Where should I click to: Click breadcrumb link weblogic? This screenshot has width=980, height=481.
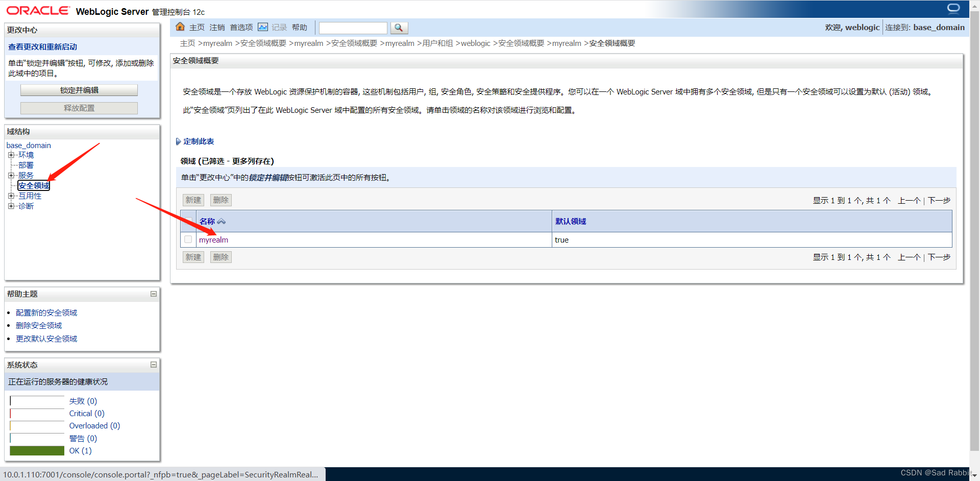coord(475,43)
